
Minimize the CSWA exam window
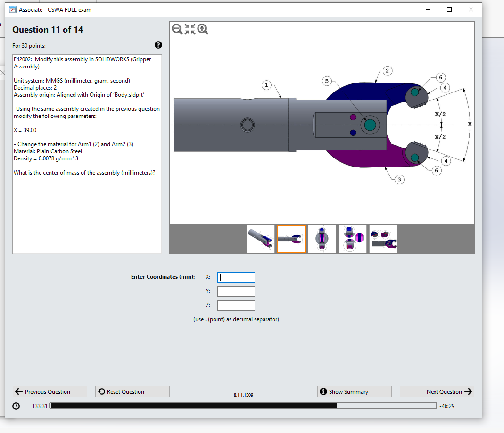(428, 9)
